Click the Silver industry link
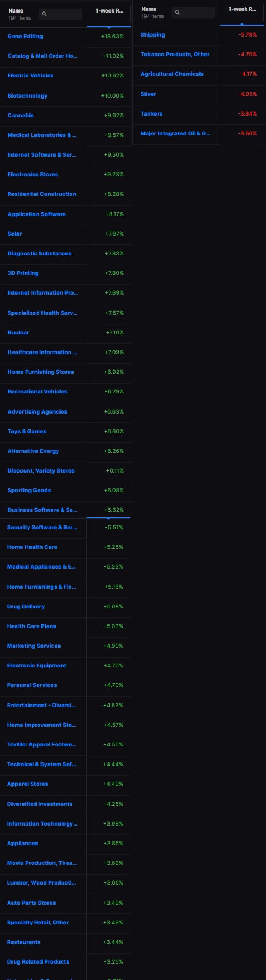 point(148,94)
